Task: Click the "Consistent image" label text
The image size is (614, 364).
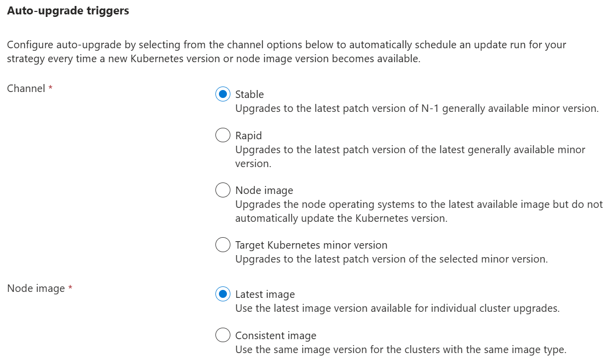Action: [276, 335]
